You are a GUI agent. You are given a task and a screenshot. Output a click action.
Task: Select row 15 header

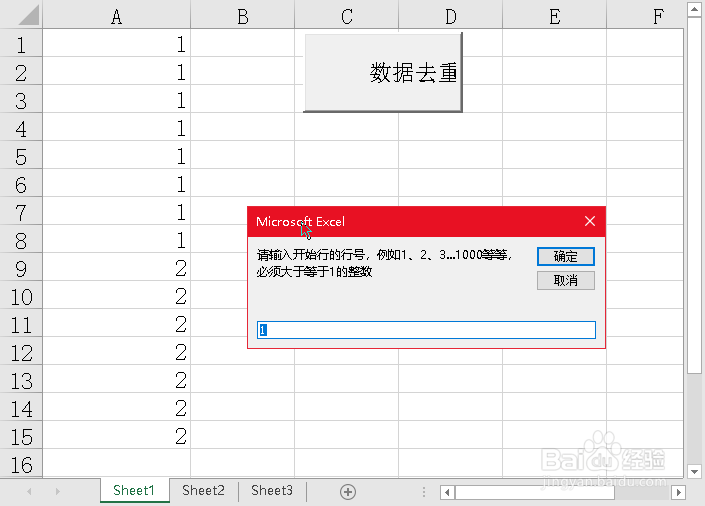tap(21, 436)
